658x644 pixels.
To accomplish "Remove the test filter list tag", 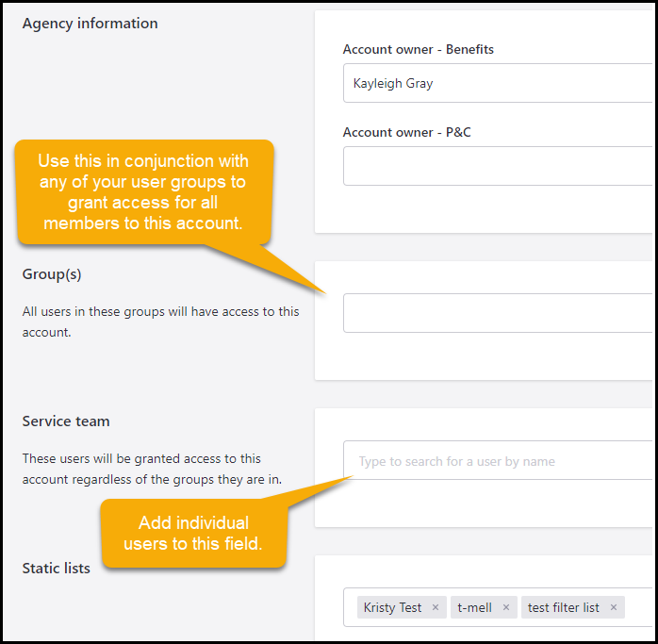I will 613,607.
